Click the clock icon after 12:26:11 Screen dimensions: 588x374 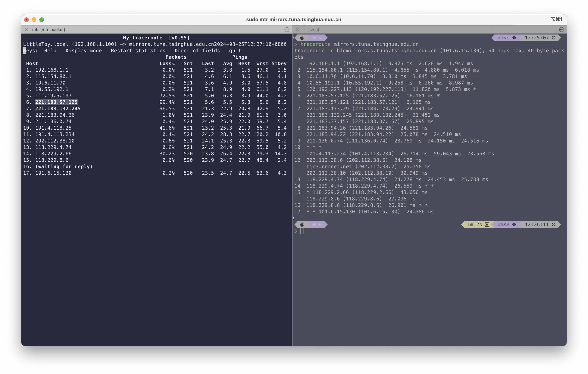[x=554, y=225]
